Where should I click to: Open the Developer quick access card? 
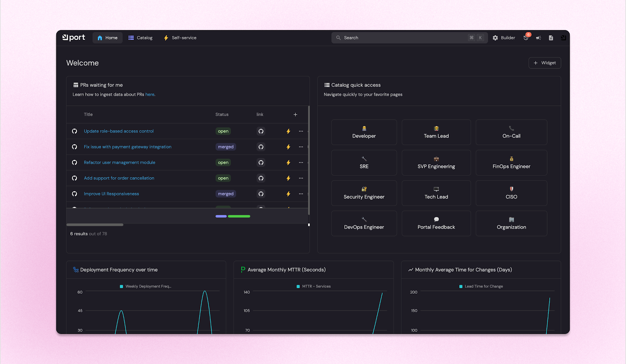(x=364, y=132)
